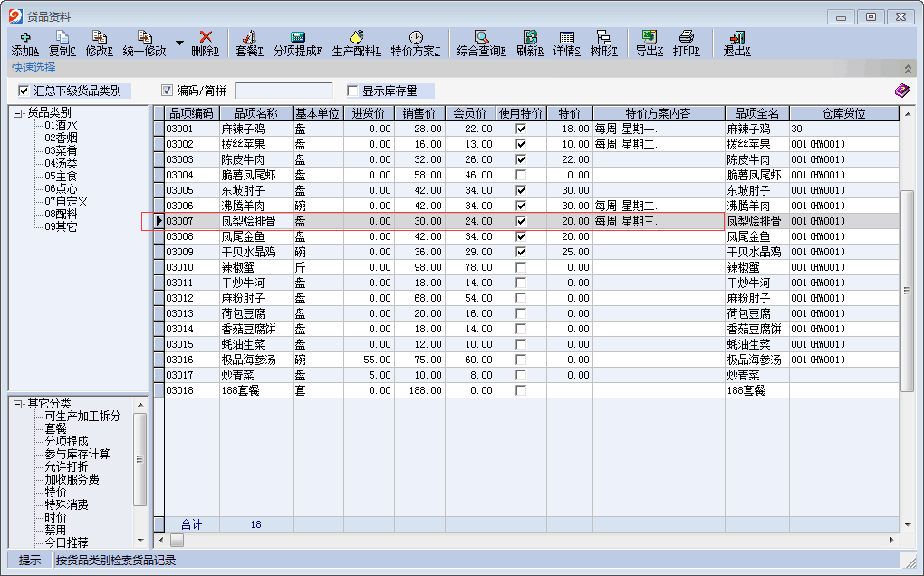The width and height of the screenshot is (924, 576).
Task: Click the 添加 (Add) toolbar icon
Action: tap(24, 37)
